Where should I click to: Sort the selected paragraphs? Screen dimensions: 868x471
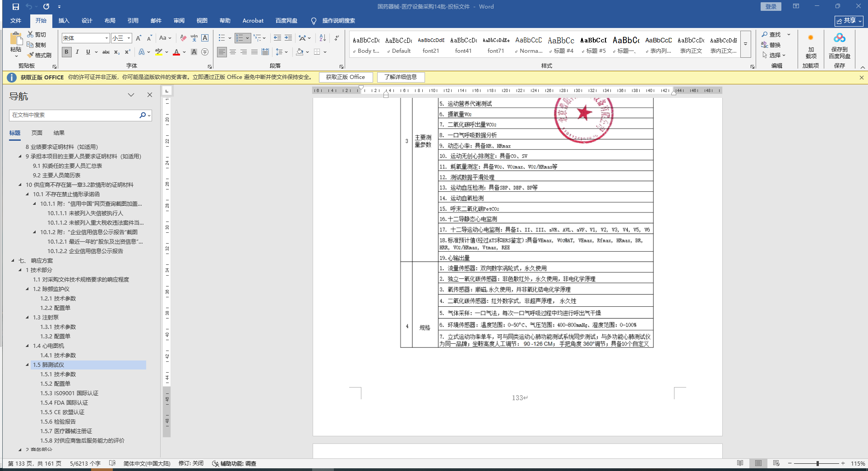point(323,38)
